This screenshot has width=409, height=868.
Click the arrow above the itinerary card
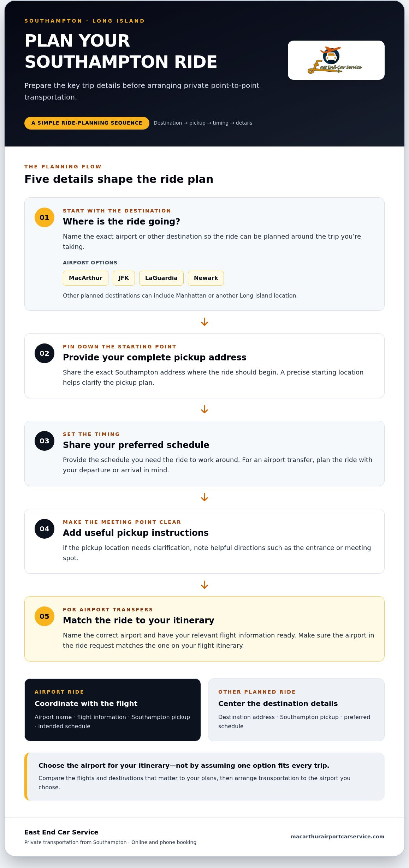pyautogui.click(x=204, y=585)
